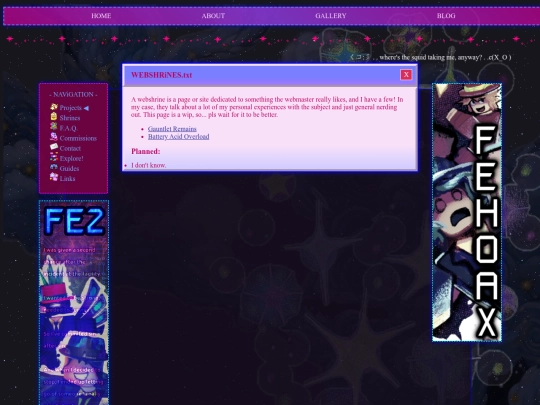The image size is (540, 405).
Task: Open Guides in the navigation panel
Action: 69,168
